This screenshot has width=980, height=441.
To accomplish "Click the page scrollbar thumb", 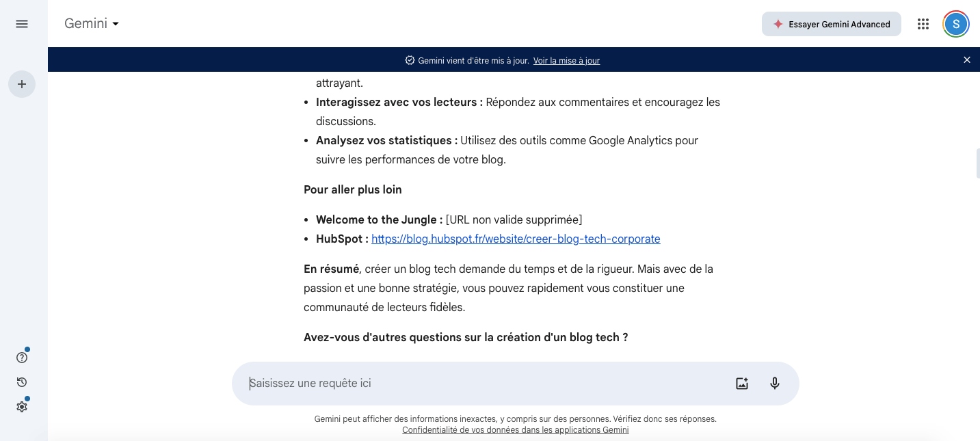I will click(x=978, y=163).
